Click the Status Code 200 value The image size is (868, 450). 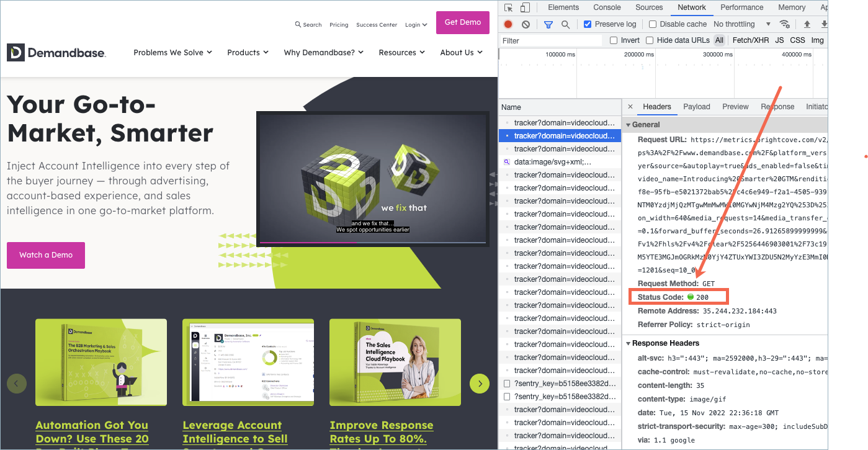coord(702,297)
